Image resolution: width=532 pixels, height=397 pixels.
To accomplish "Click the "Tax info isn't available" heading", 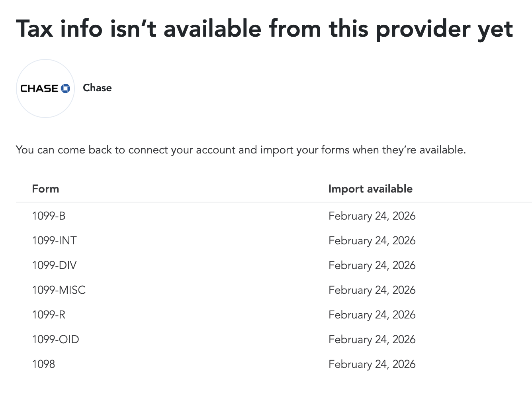I will (x=264, y=29).
